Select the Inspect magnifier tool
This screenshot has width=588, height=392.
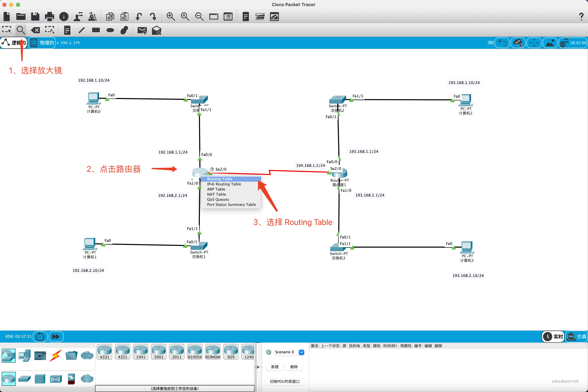pyautogui.click(x=20, y=30)
